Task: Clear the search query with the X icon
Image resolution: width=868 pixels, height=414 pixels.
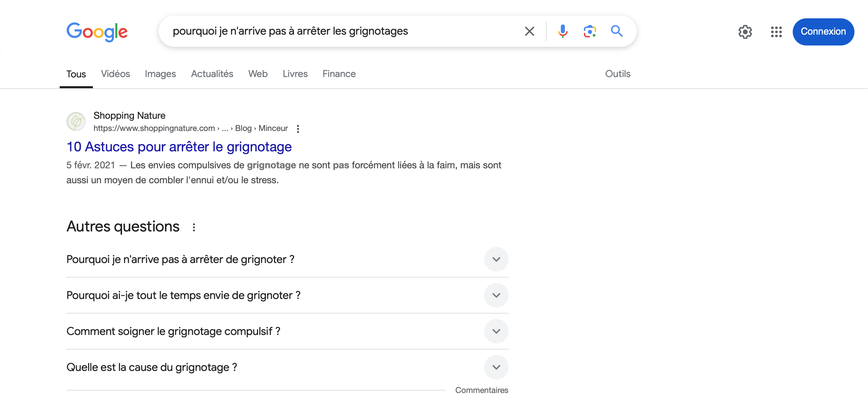Action: 529,31
